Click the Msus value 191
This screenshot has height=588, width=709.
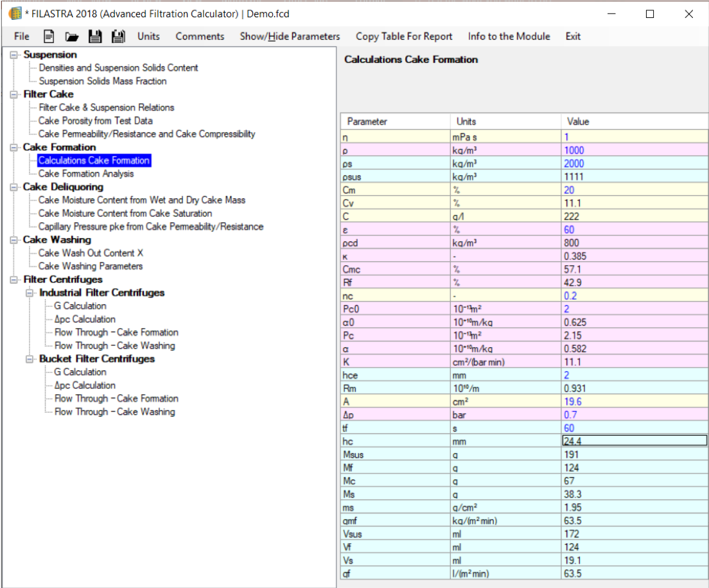tap(635, 454)
